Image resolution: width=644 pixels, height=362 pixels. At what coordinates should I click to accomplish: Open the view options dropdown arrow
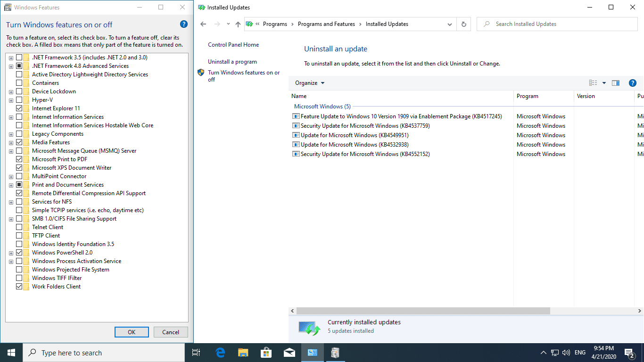pos(604,83)
